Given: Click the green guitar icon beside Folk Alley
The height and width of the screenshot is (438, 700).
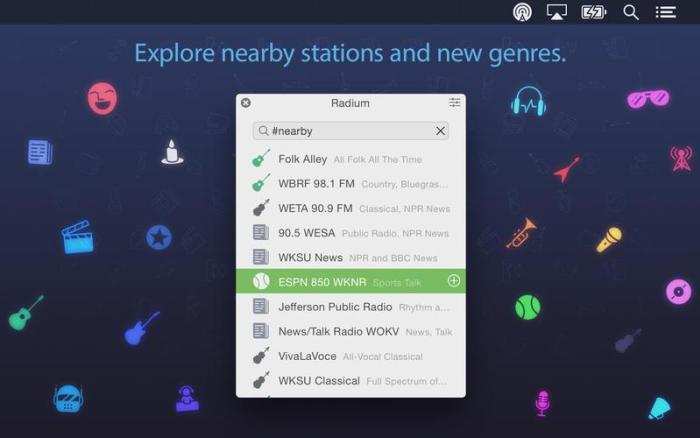Looking at the screenshot, I should [261, 159].
